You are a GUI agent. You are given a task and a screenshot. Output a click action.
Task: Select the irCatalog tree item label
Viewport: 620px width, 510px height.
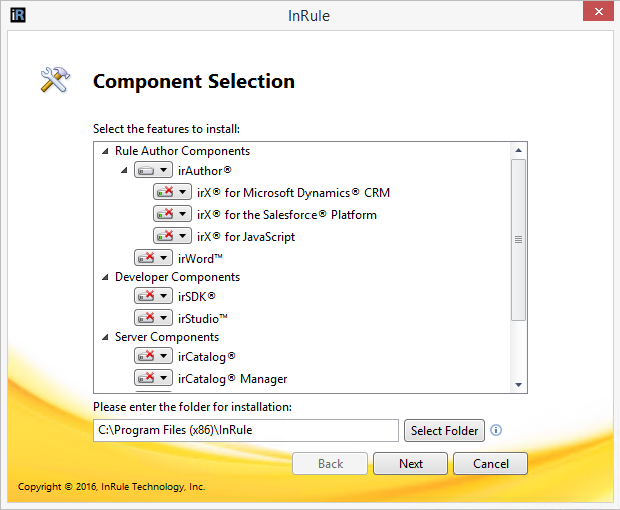206,356
